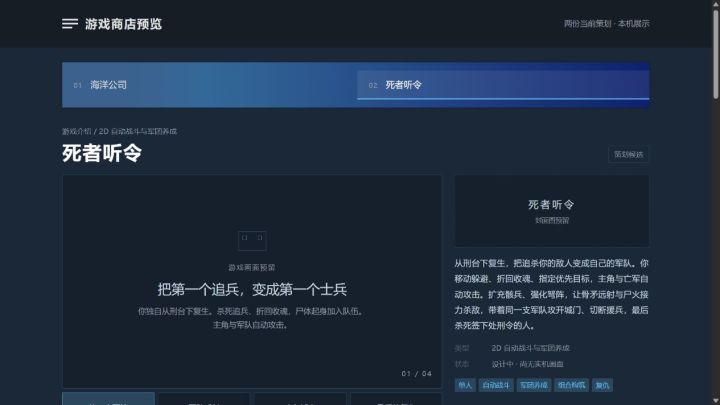
Task: Click the slide counter 01 / 04
Action: tap(416, 373)
